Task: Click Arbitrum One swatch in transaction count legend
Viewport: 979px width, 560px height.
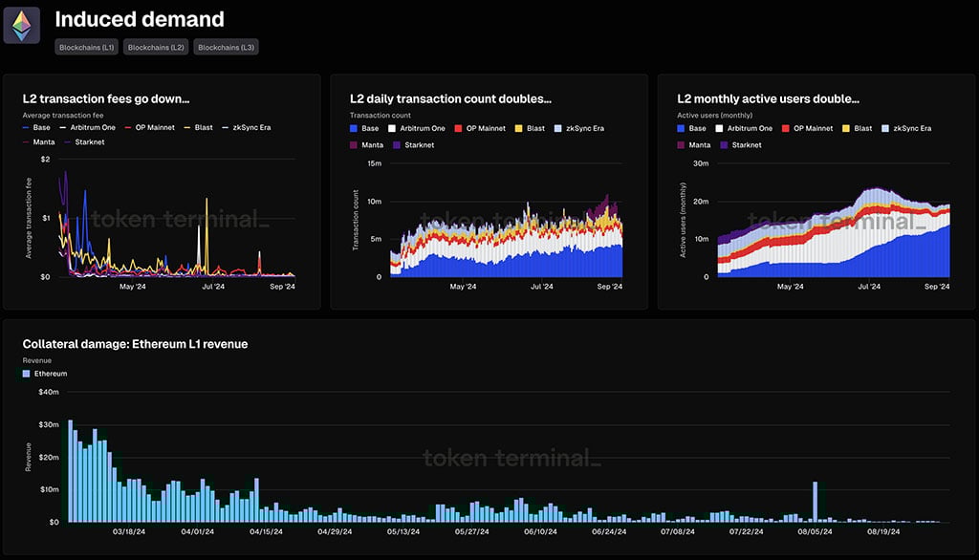Action: coord(392,129)
